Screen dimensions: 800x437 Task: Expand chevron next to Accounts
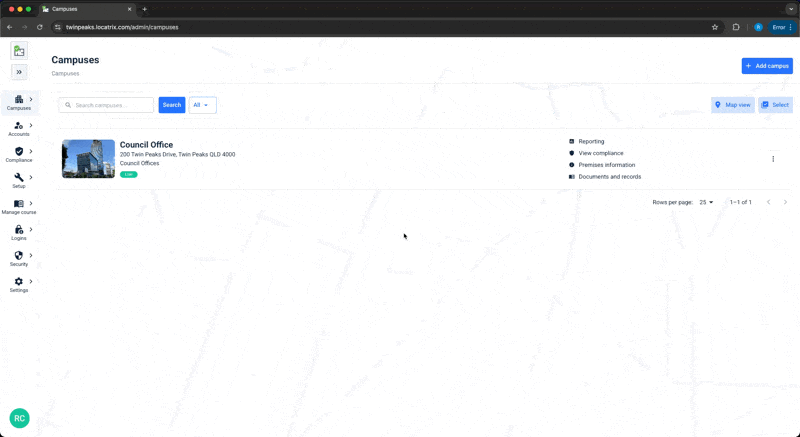tap(31, 125)
